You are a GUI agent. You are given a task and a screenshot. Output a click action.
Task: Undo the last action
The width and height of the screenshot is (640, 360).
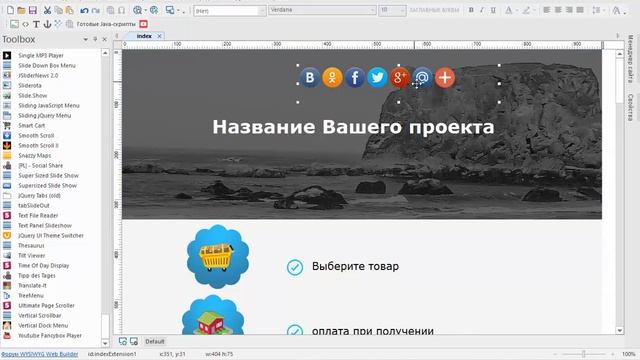84,10
